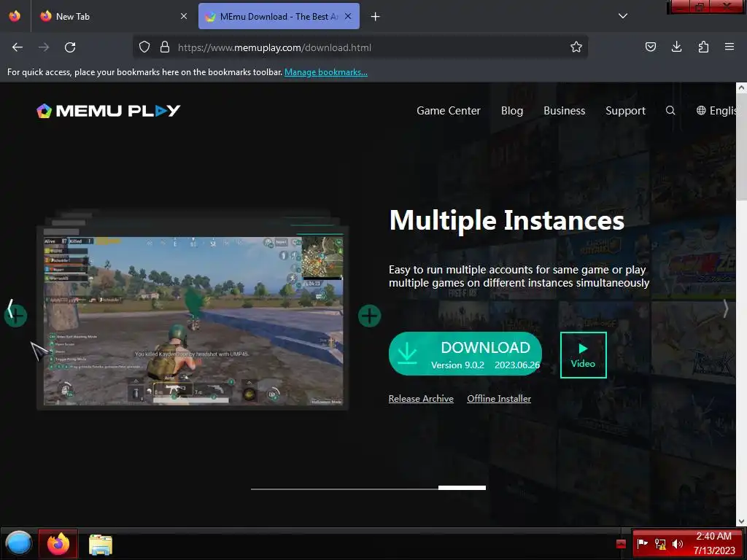Click the site security padlock icon
The image size is (747, 560).
pyautogui.click(x=165, y=47)
